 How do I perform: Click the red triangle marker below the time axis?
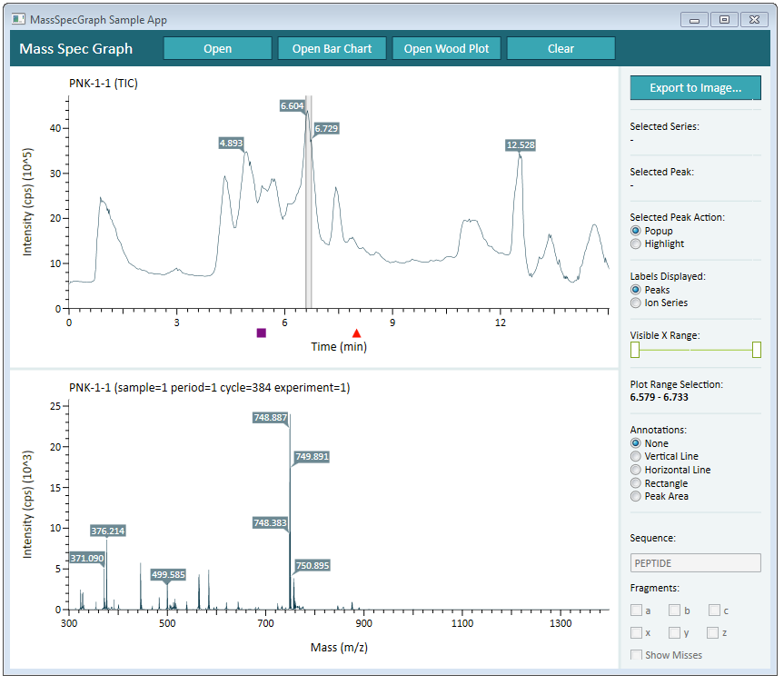(x=356, y=332)
